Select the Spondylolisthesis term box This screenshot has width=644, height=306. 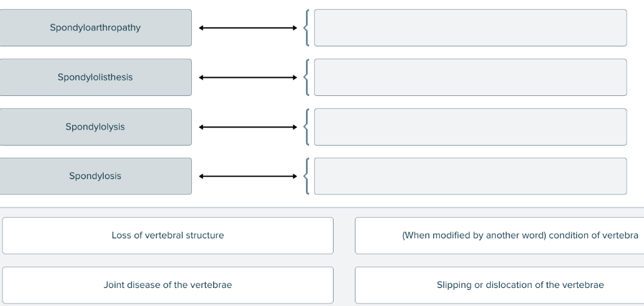[x=95, y=77]
